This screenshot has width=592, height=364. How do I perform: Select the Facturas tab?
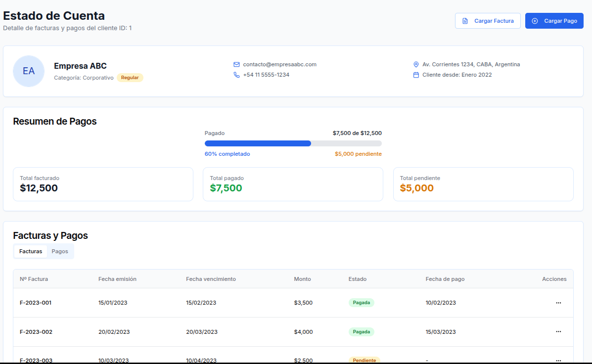[31, 251]
